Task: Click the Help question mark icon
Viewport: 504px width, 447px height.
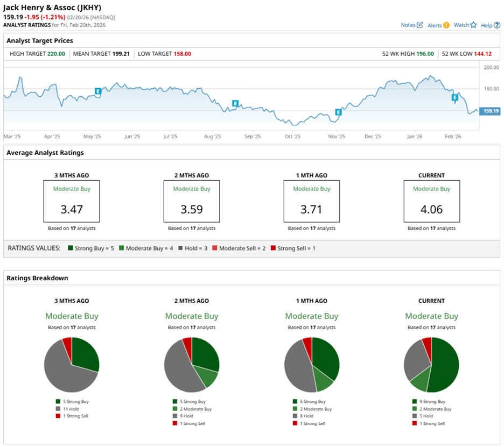Action: click(x=496, y=25)
